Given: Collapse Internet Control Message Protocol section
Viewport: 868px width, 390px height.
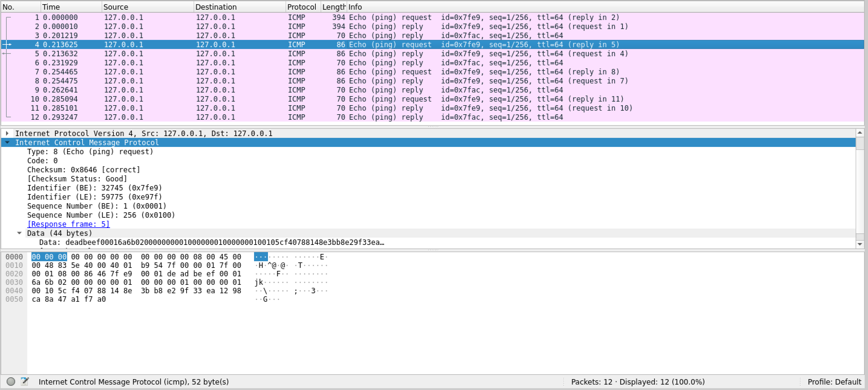Looking at the screenshot, I should pos(7,142).
